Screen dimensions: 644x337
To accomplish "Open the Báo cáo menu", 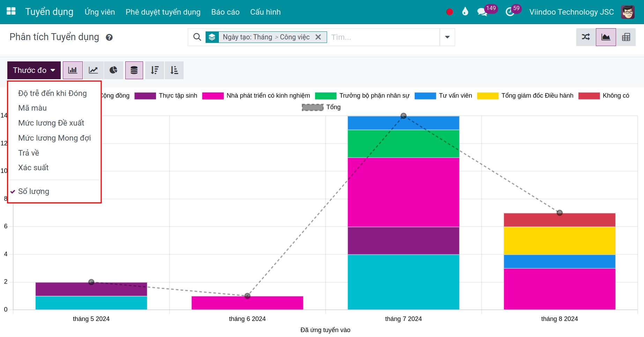I will [225, 12].
